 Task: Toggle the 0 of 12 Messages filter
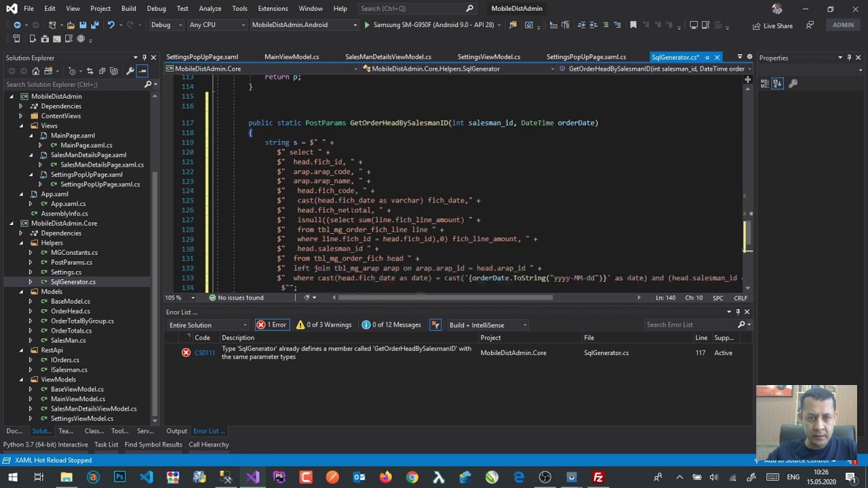[x=391, y=325]
